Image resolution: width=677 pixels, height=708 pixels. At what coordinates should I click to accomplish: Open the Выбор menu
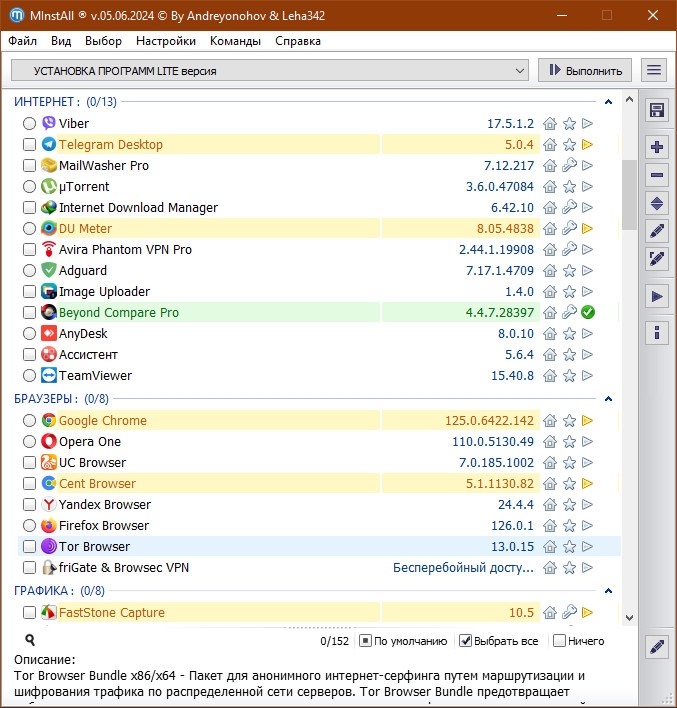pos(103,41)
